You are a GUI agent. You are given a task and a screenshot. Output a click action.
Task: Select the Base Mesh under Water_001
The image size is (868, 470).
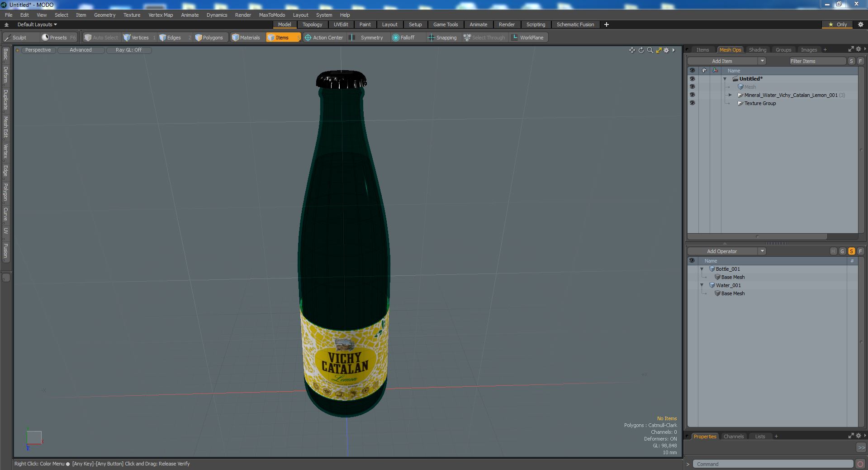tap(733, 293)
